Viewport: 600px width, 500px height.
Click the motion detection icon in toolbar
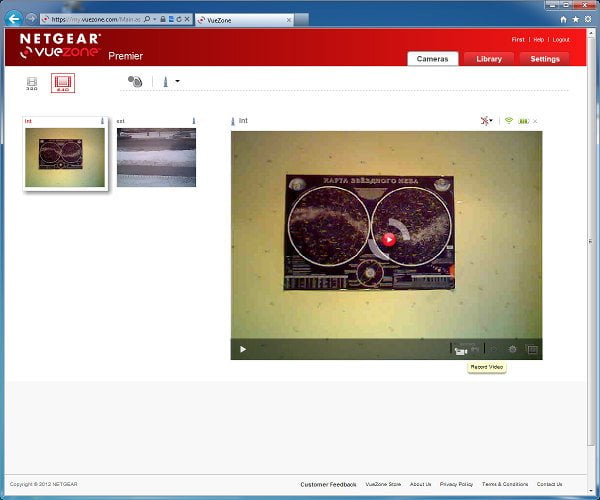[135, 81]
